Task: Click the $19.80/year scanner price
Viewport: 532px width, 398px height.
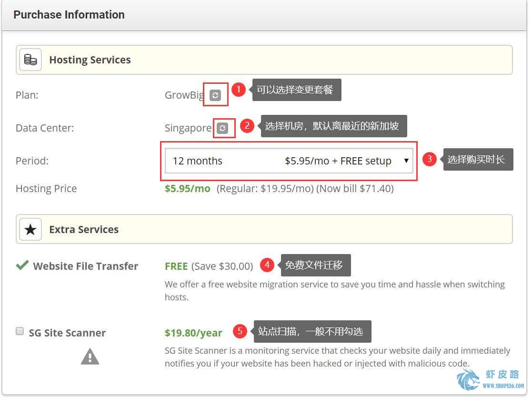Action: [193, 333]
